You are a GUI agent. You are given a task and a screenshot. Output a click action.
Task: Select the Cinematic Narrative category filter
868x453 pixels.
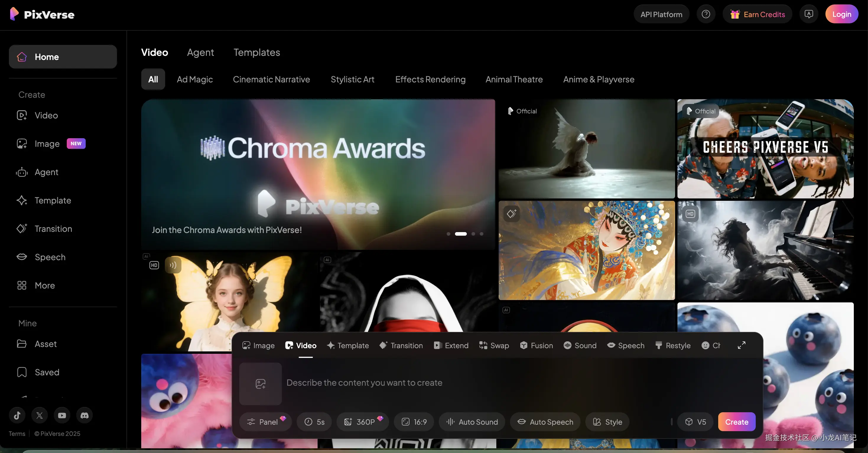coord(271,79)
